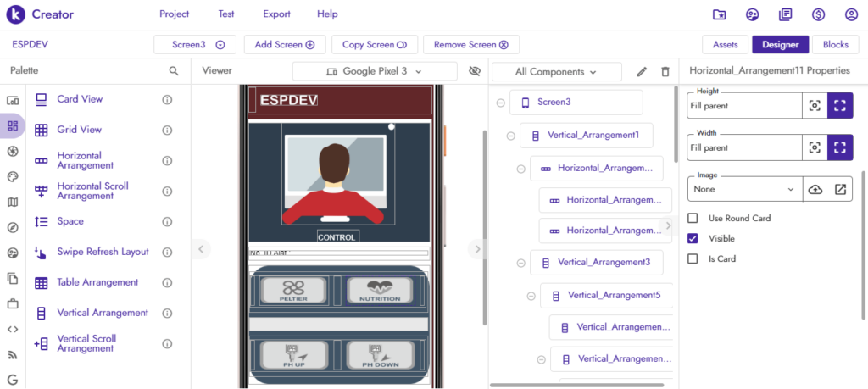This screenshot has width=868, height=389.
Task: Expand the All Components dropdown
Action: 555,72
